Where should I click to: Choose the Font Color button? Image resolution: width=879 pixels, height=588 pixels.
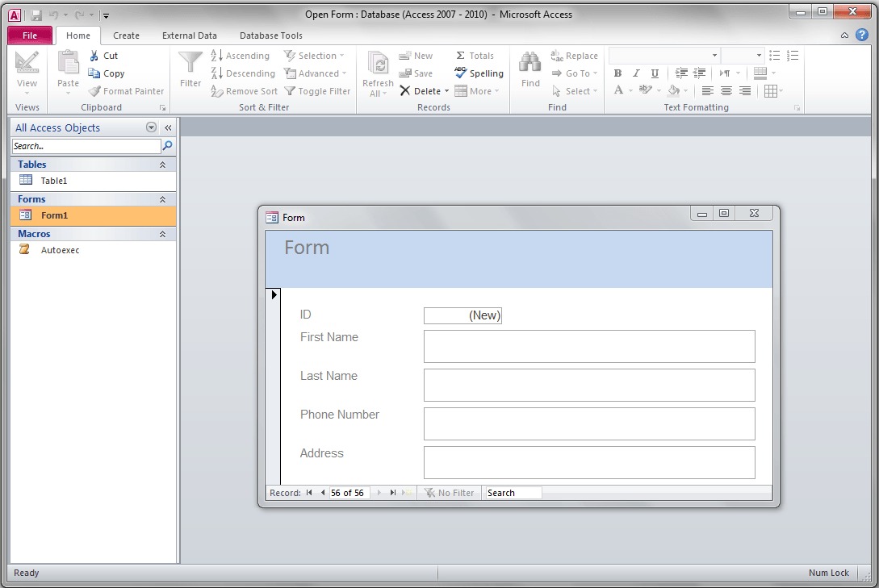[618, 90]
